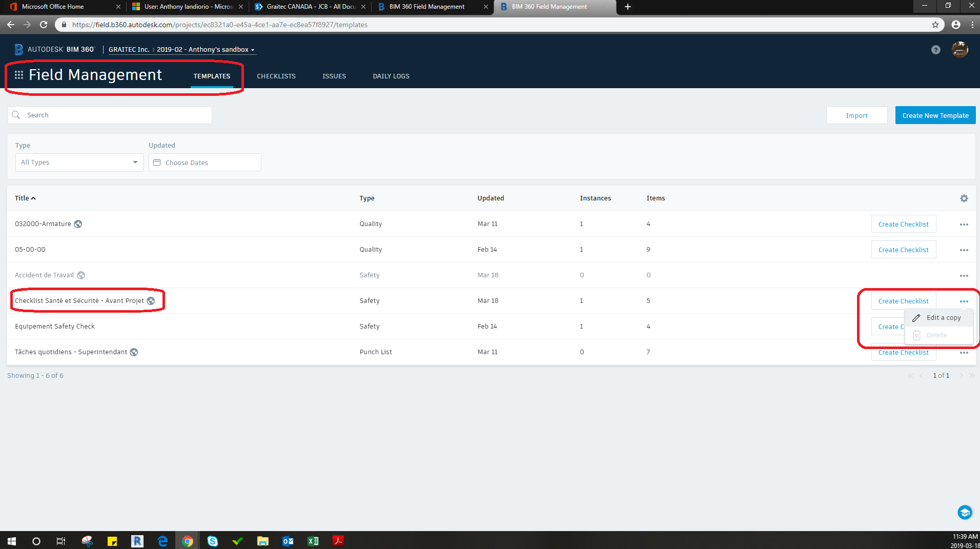This screenshot has height=549, width=980.
Task: Switch to the CHECKLISTS tab
Action: point(276,76)
